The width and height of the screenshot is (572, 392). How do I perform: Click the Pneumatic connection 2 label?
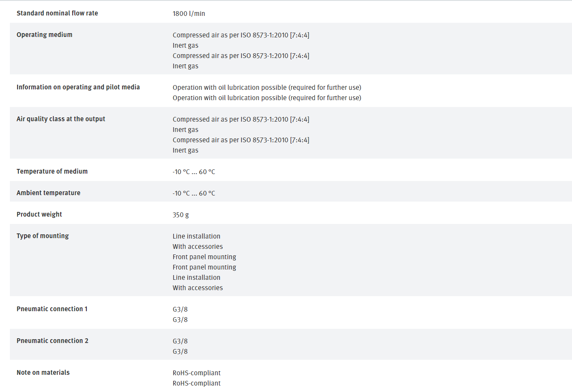52,341
